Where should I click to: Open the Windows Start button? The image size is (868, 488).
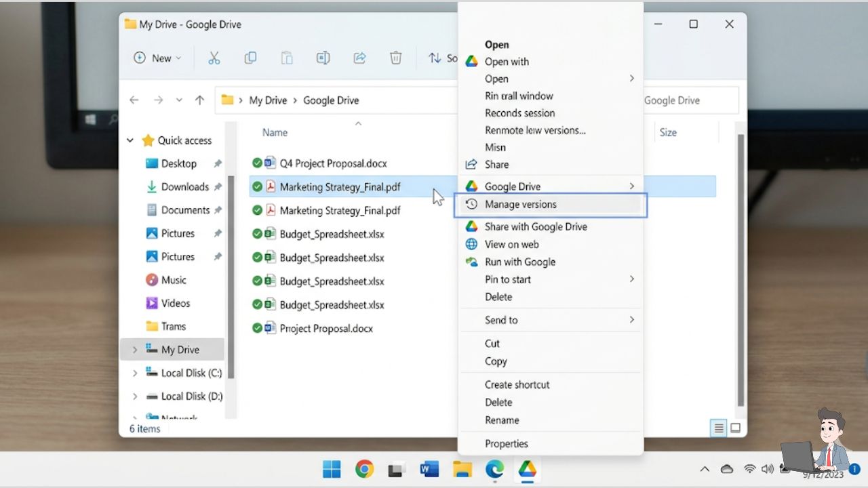(x=332, y=469)
